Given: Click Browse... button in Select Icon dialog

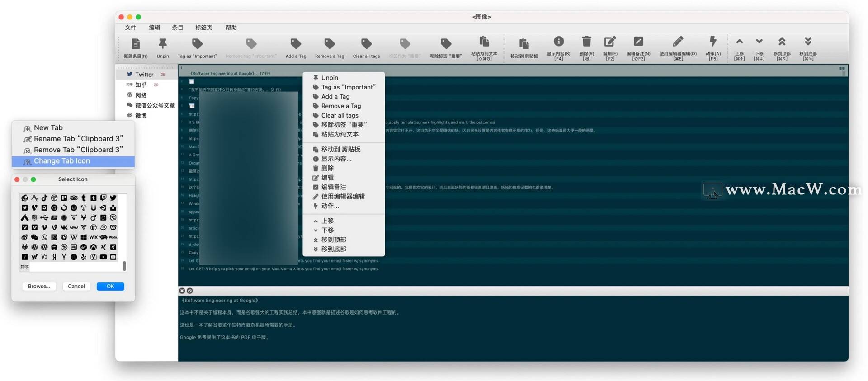Looking at the screenshot, I should click(39, 286).
